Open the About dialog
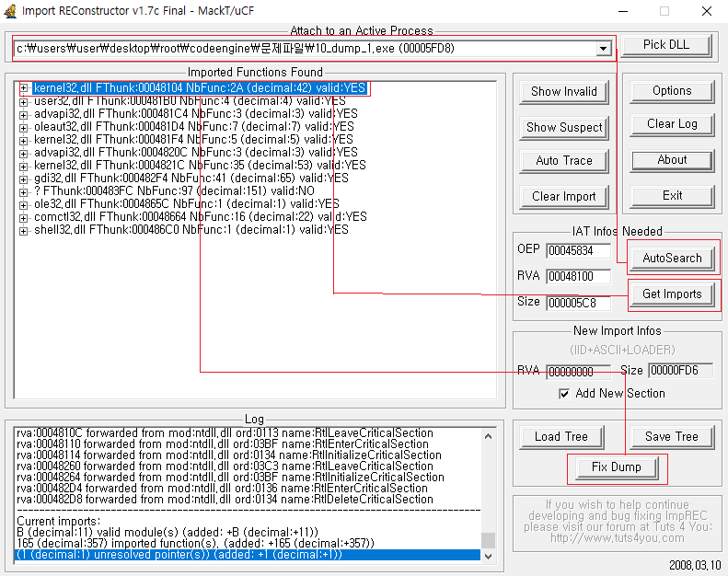728x576 pixels. point(672,160)
